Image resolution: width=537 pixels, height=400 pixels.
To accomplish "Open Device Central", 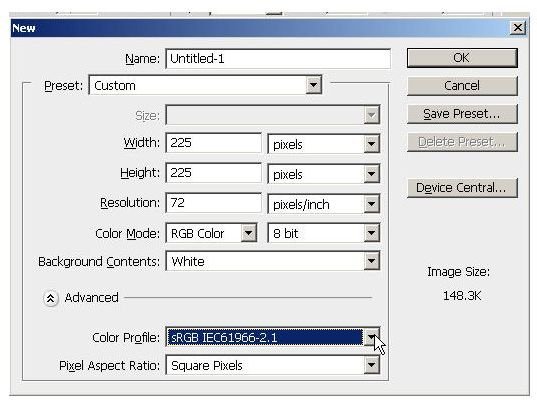I will (x=462, y=188).
